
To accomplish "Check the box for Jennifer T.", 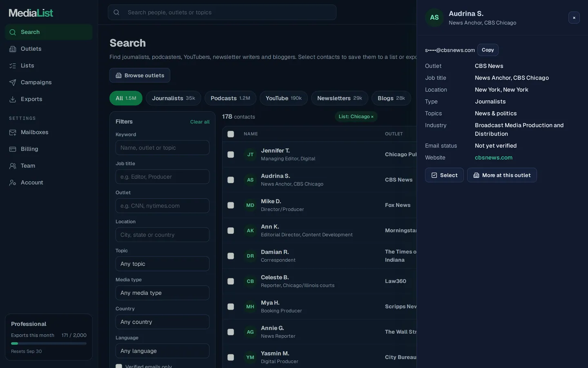I will 231,155.
